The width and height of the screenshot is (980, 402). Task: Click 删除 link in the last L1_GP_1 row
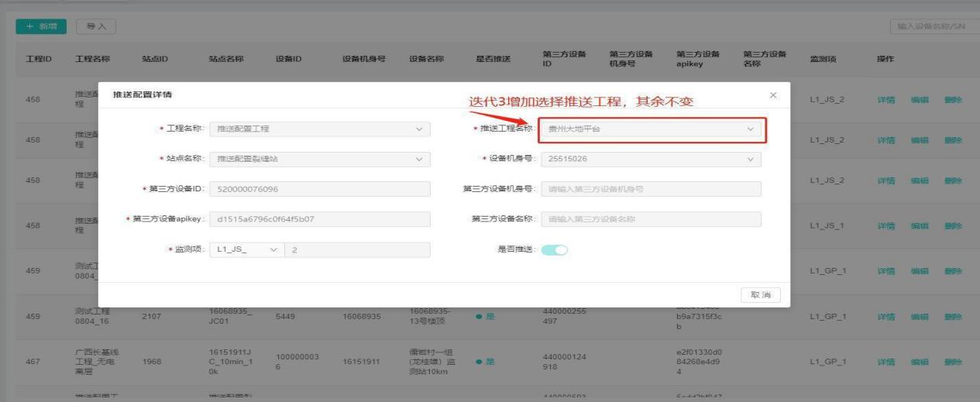953,362
